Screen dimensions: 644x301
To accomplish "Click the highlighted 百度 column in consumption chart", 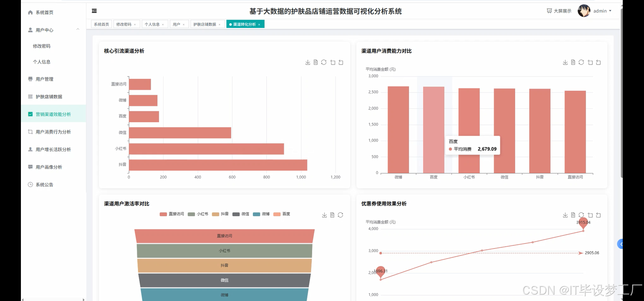I will coord(434,130).
